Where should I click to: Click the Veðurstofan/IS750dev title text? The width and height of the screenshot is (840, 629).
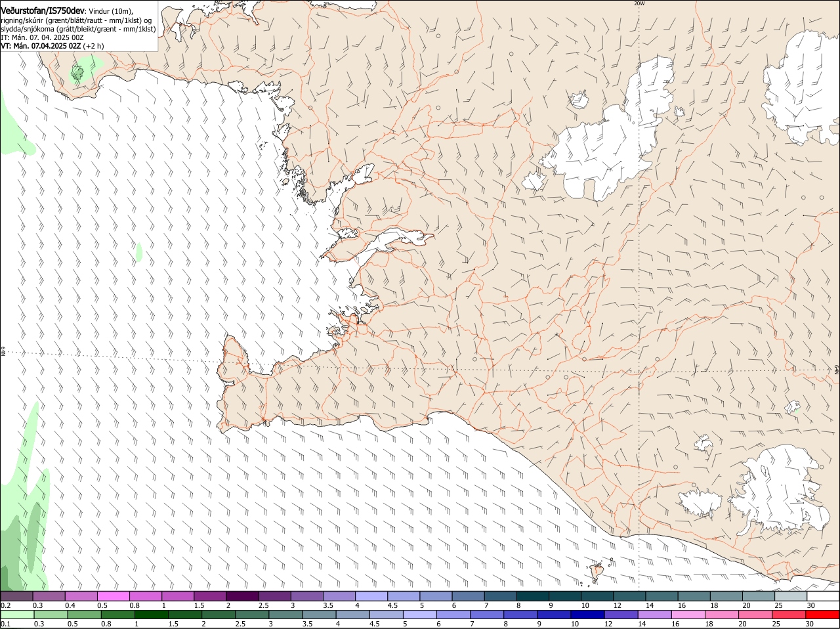42,11
